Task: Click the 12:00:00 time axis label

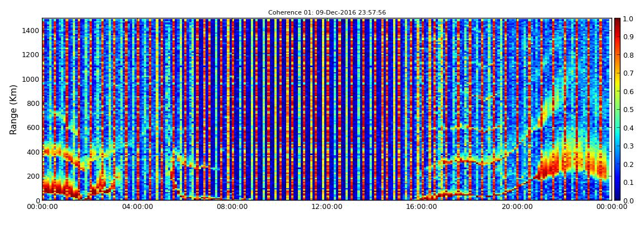Action: pos(328,207)
